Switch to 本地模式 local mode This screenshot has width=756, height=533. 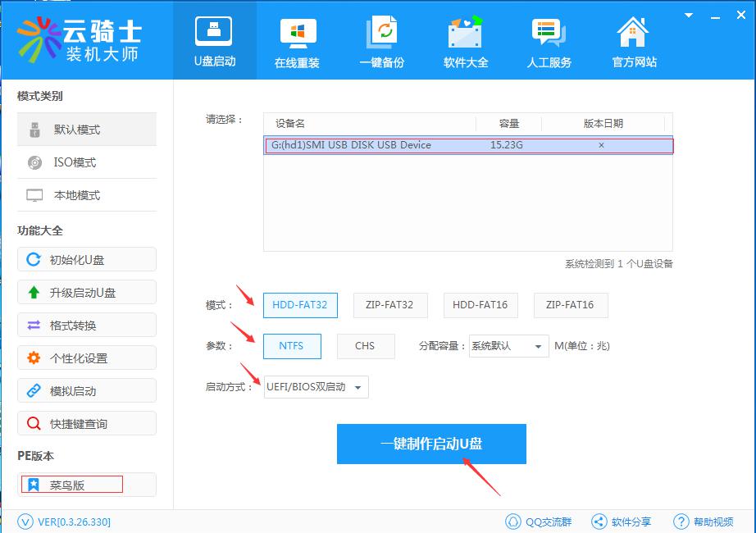[86, 195]
